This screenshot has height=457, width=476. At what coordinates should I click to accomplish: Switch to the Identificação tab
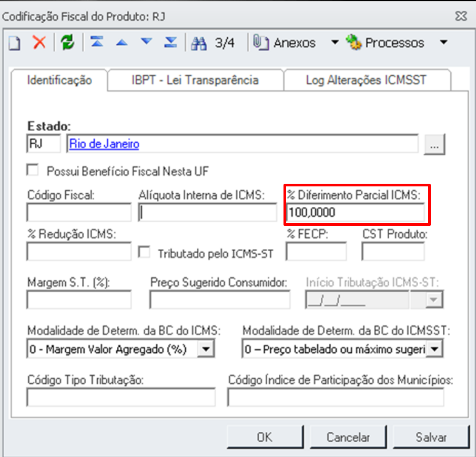[59, 80]
